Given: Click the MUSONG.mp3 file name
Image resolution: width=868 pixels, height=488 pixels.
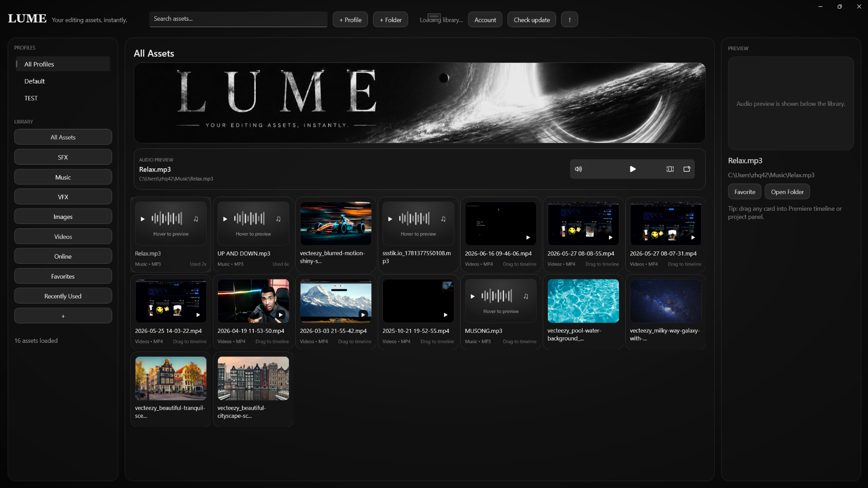Looking at the screenshot, I should pyautogui.click(x=483, y=331).
